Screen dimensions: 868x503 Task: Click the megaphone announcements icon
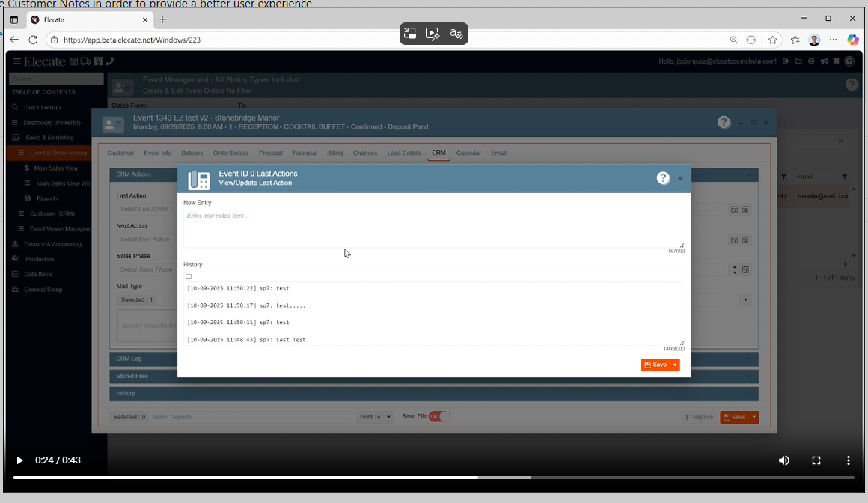point(824,61)
